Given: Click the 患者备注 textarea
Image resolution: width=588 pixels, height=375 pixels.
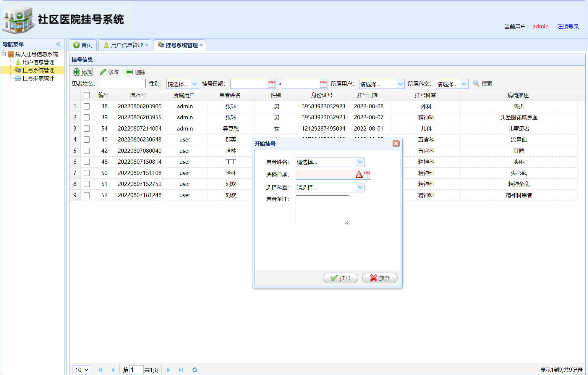Looking at the screenshot, I should [322, 210].
